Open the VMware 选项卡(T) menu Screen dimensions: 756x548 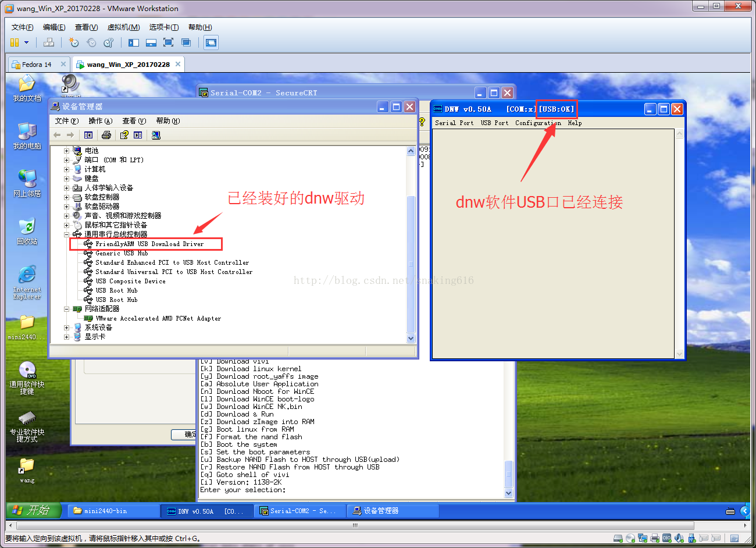(164, 27)
